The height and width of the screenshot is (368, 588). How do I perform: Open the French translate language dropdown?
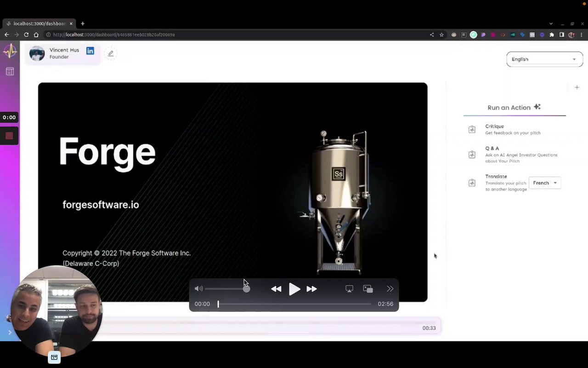[x=545, y=183]
